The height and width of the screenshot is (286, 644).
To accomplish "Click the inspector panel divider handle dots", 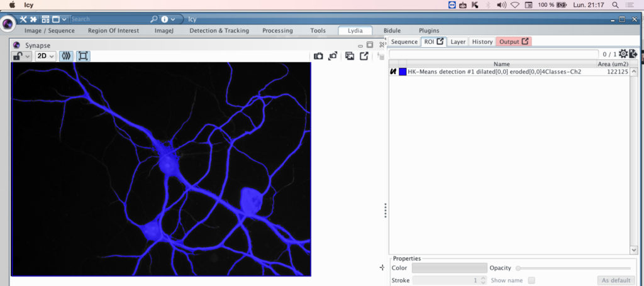I will [x=386, y=211].
